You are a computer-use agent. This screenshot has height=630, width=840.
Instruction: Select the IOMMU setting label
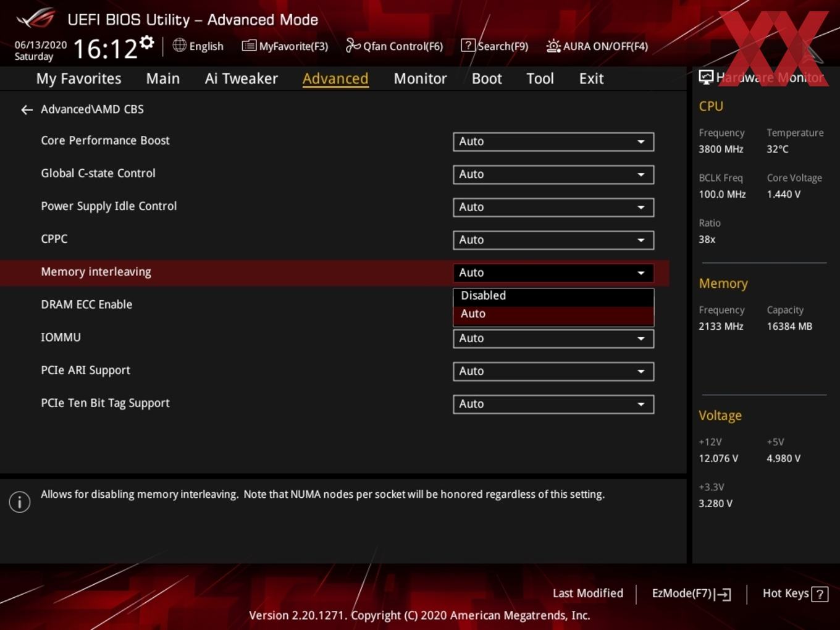[x=61, y=337]
